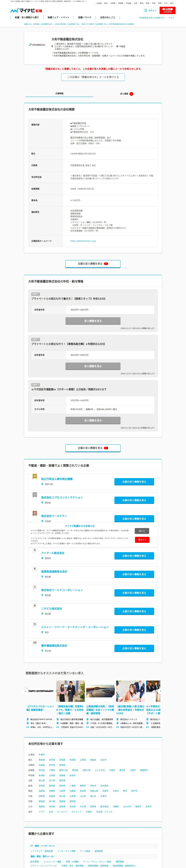Open 株式会社ワーキテクノ company link
186x868 pixels.
pyautogui.click(x=54, y=516)
